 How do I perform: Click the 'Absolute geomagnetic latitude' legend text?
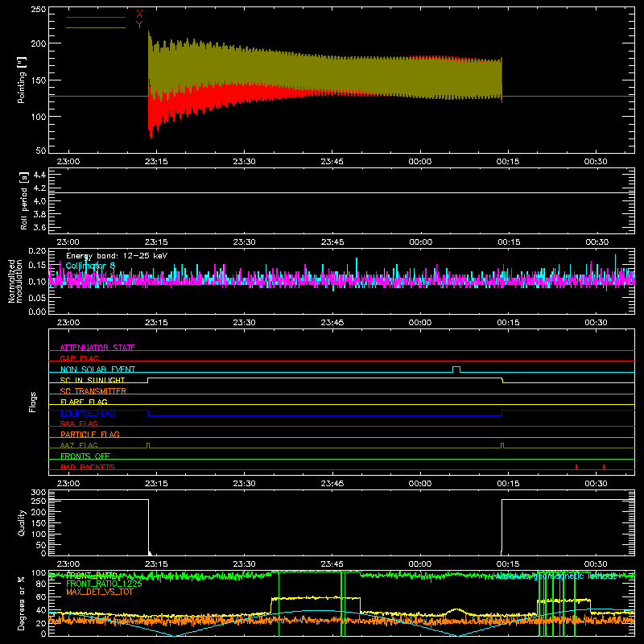(x=556, y=576)
